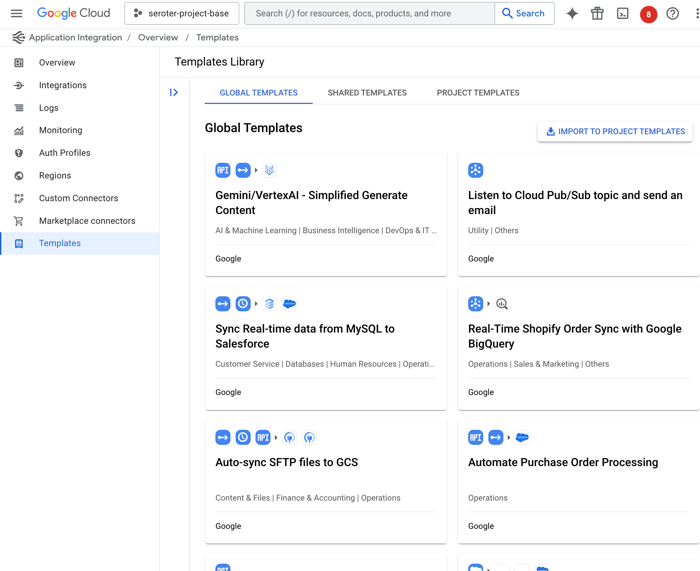Click the Monitoring icon in sidebar

(x=19, y=130)
